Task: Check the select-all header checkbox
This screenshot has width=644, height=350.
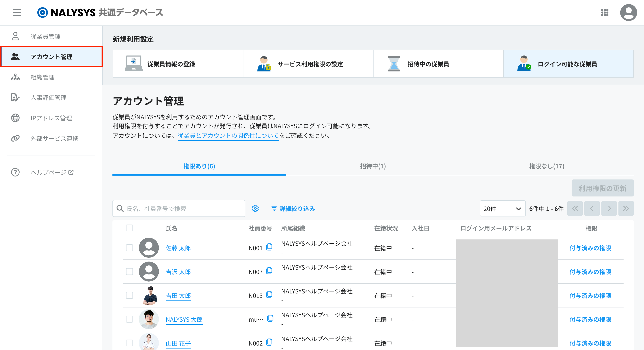Action: (x=129, y=228)
